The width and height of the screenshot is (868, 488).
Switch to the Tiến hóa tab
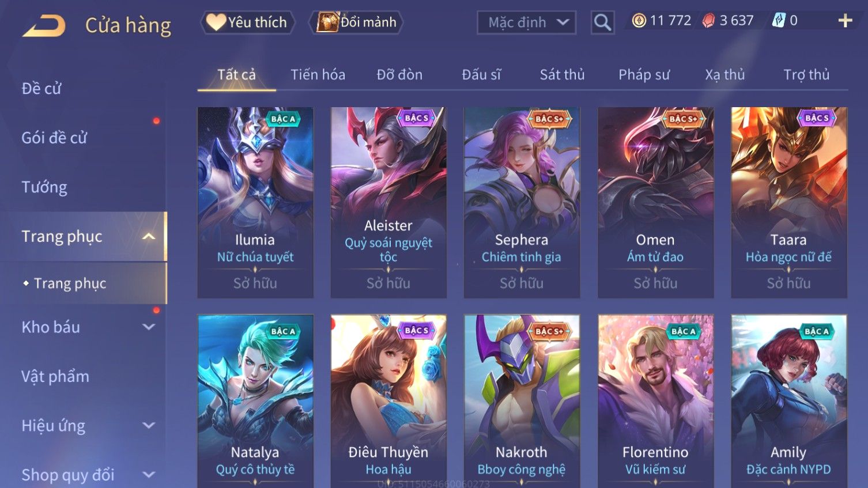pos(318,74)
